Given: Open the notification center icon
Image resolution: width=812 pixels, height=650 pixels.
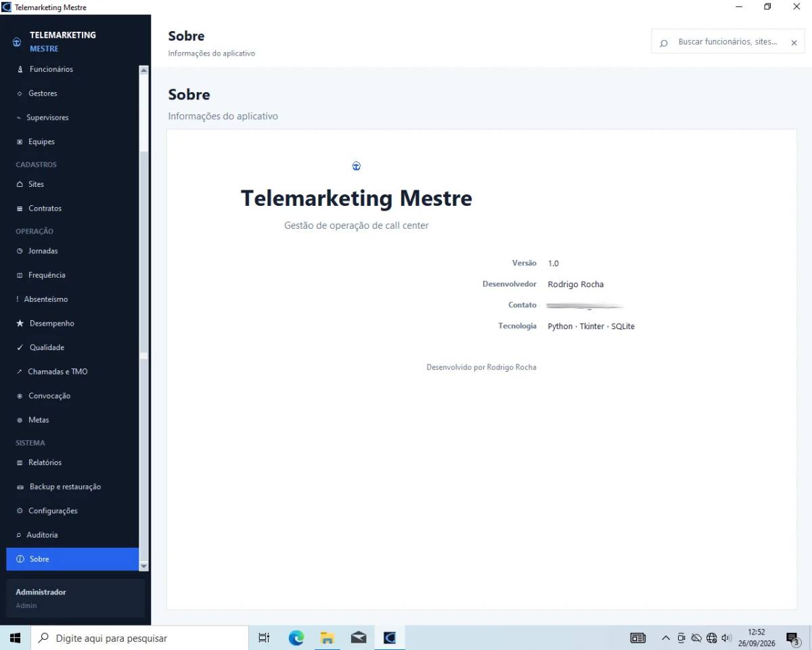Looking at the screenshot, I should pos(792,638).
